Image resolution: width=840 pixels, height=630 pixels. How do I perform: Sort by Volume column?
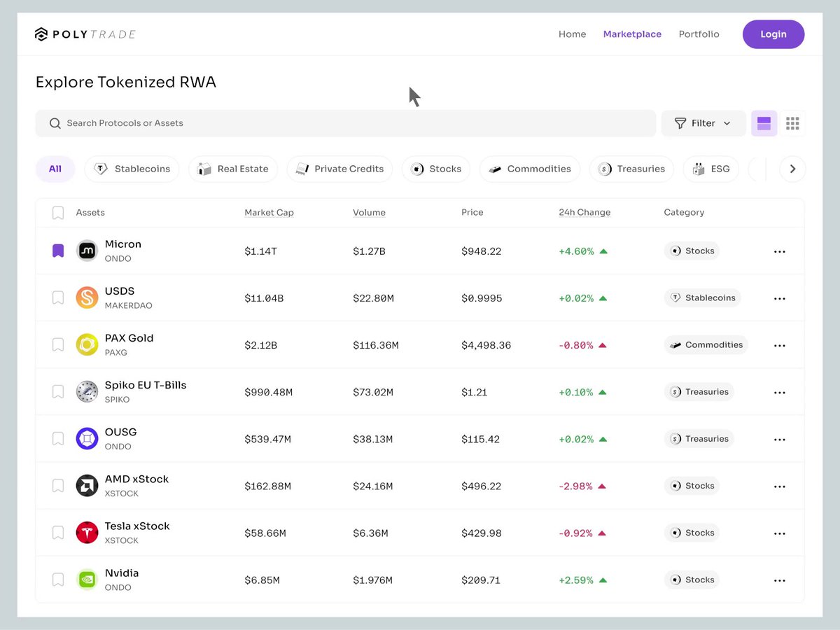(x=369, y=212)
